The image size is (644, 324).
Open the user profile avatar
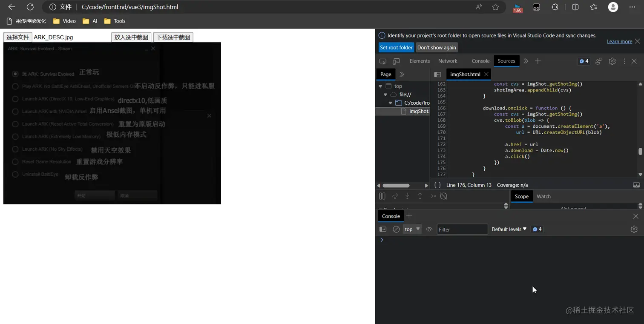613,7
